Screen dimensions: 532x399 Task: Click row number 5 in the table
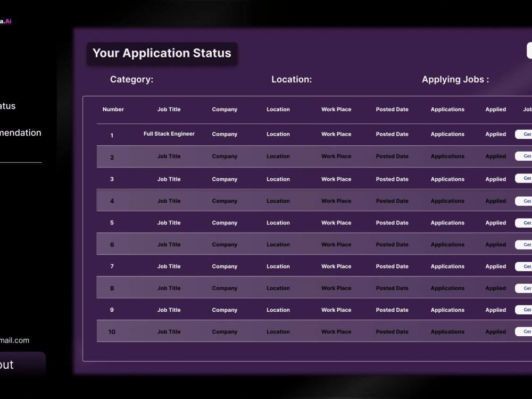click(112, 222)
